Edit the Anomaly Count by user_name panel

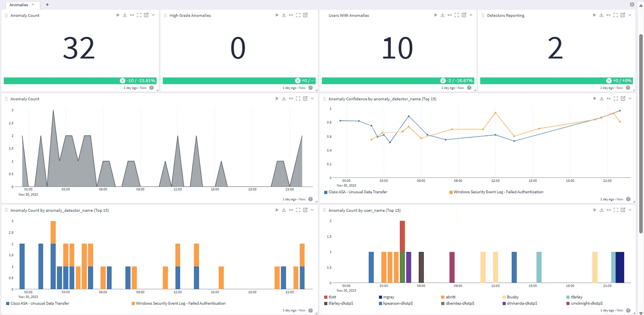point(623,210)
